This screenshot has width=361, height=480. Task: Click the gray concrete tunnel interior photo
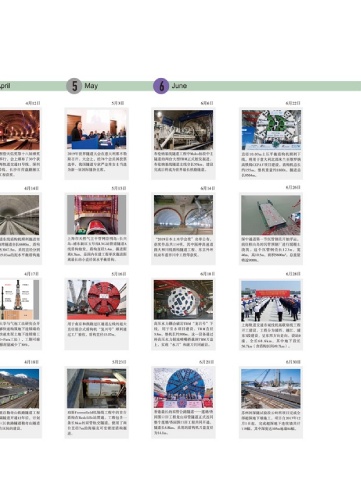pyautogui.click(x=19, y=215)
